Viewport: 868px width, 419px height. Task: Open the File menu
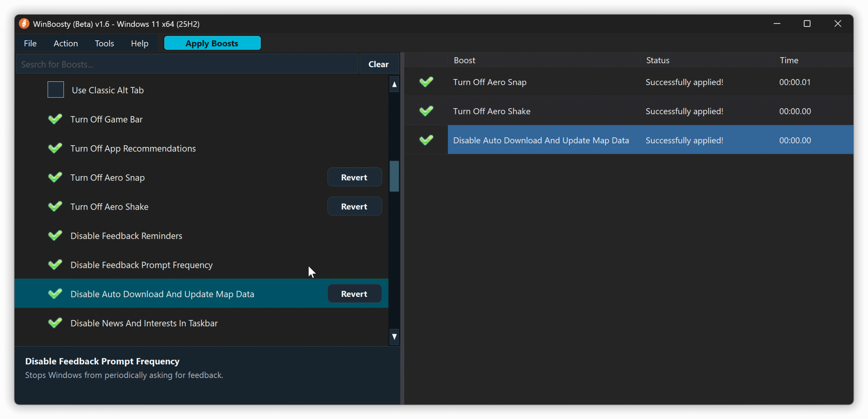point(30,43)
